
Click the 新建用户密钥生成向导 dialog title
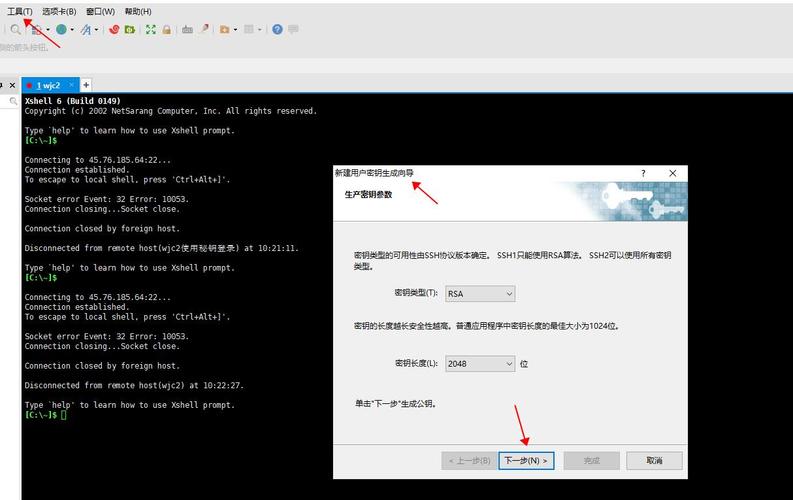pyautogui.click(x=374, y=173)
